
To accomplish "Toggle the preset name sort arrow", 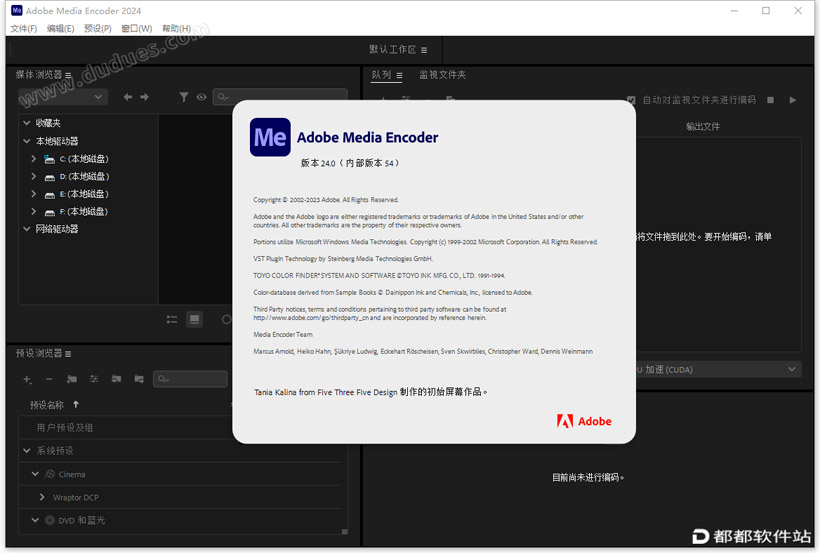I will click(x=76, y=404).
